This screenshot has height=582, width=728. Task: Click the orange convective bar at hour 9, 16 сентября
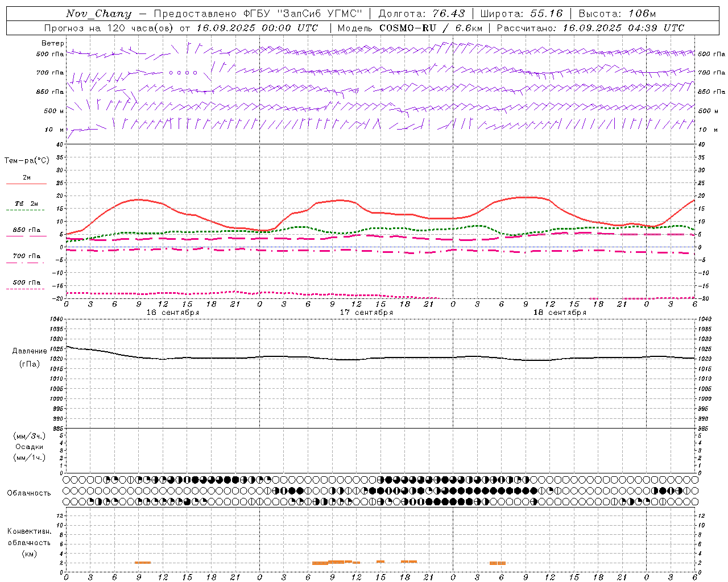pos(143,563)
